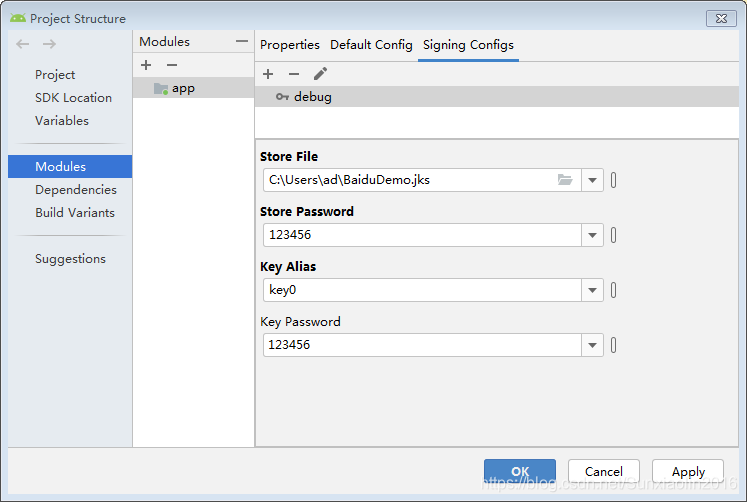The width and height of the screenshot is (747, 502).
Task: Browse for store file with folder icon
Action: click(565, 180)
